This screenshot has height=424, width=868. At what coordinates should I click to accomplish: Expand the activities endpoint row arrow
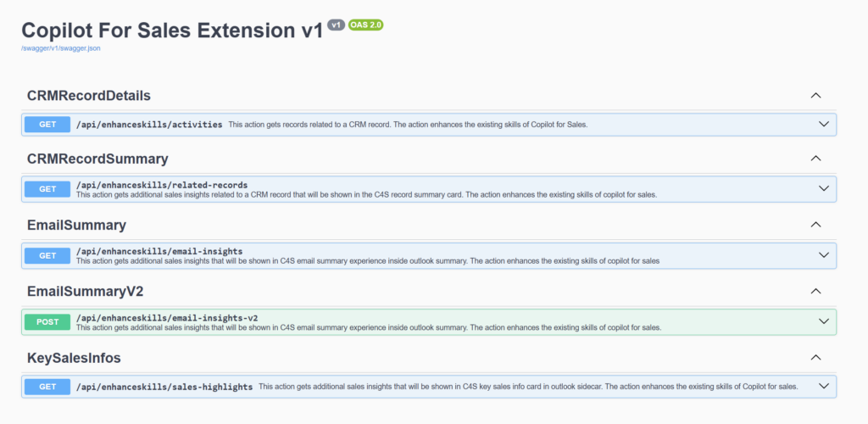click(x=823, y=124)
